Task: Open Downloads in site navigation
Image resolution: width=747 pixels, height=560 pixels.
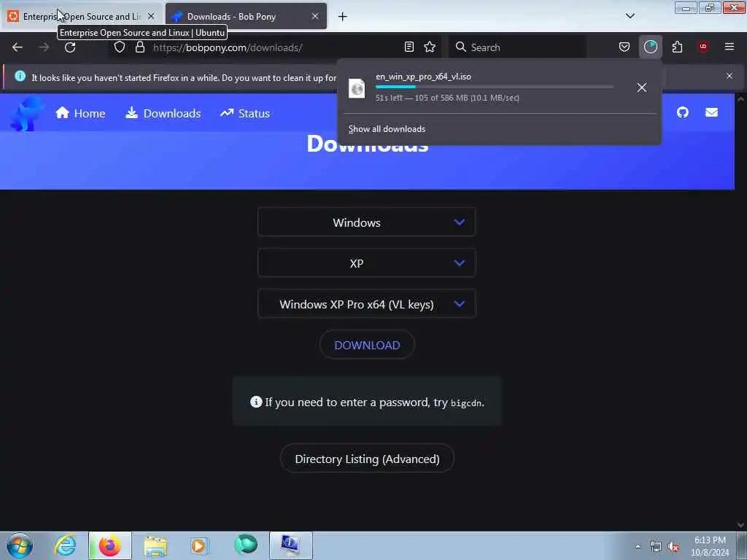Action: 163,113
